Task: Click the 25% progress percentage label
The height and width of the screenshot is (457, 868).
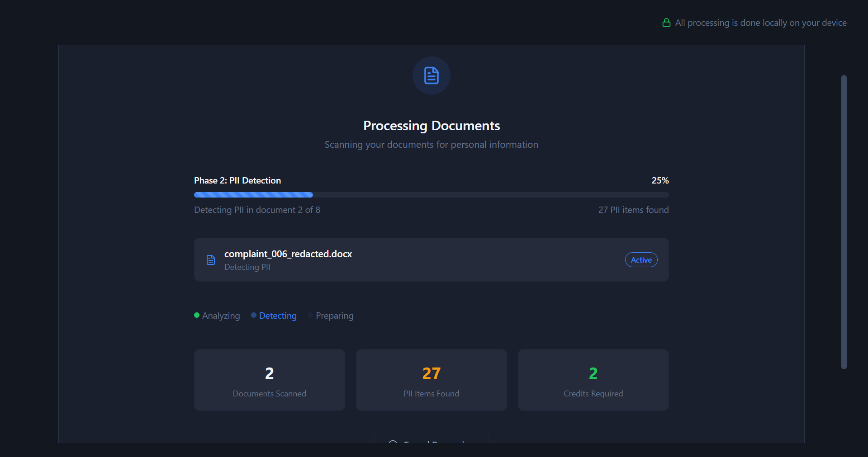Action: [x=660, y=180]
